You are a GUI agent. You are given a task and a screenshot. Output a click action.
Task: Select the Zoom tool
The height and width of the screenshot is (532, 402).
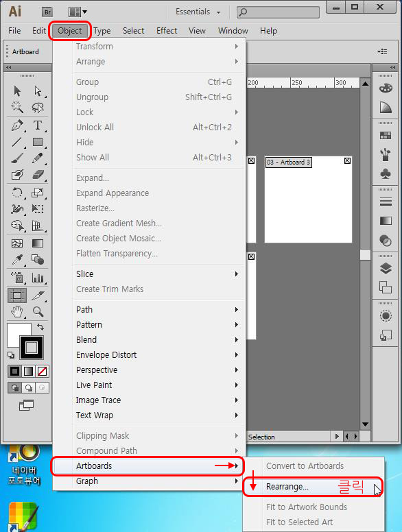pos(38,311)
